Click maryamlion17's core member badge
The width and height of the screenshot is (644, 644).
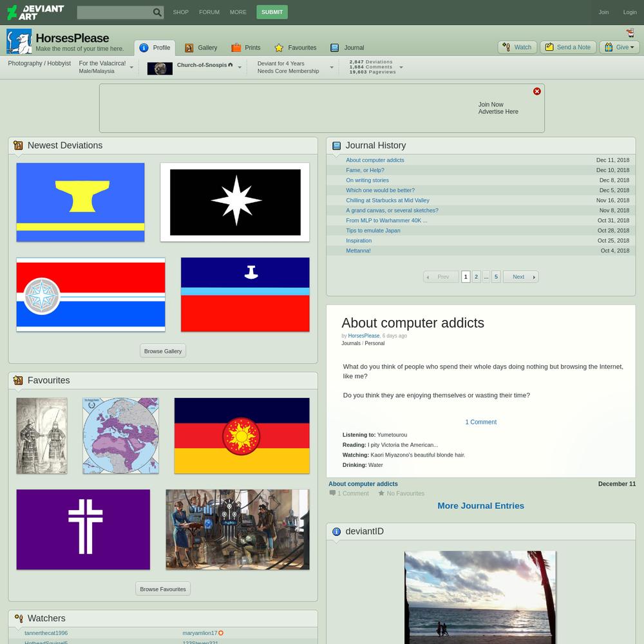tap(221, 633)
